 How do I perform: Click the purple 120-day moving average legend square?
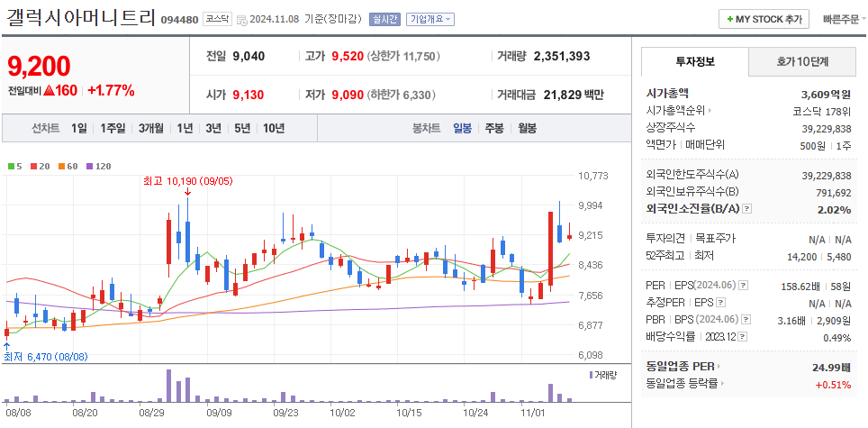pyautogui.click(x=90, y=166)
